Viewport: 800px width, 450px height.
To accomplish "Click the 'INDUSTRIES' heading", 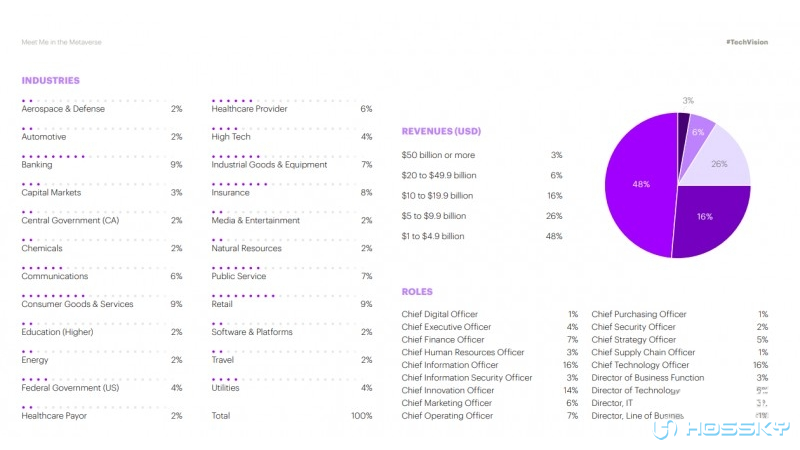I will pyautogui.click(x=51, y=81).
